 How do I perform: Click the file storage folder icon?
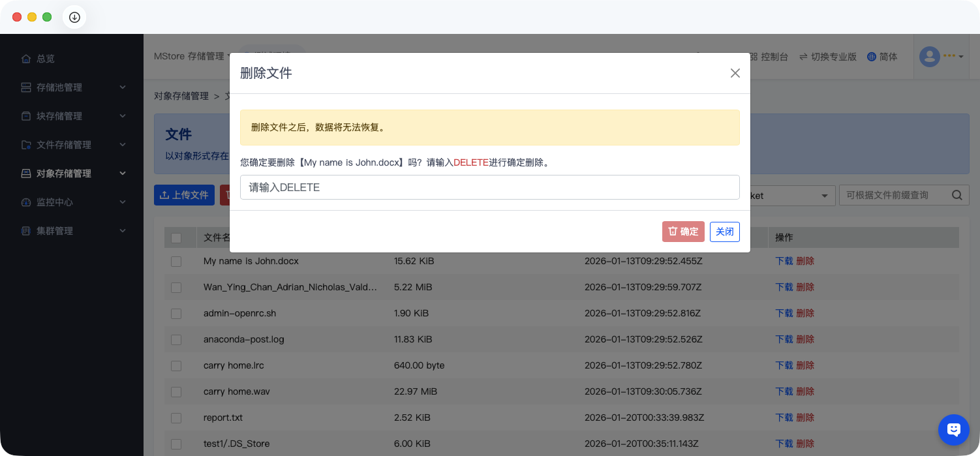[x=26, y=145]
